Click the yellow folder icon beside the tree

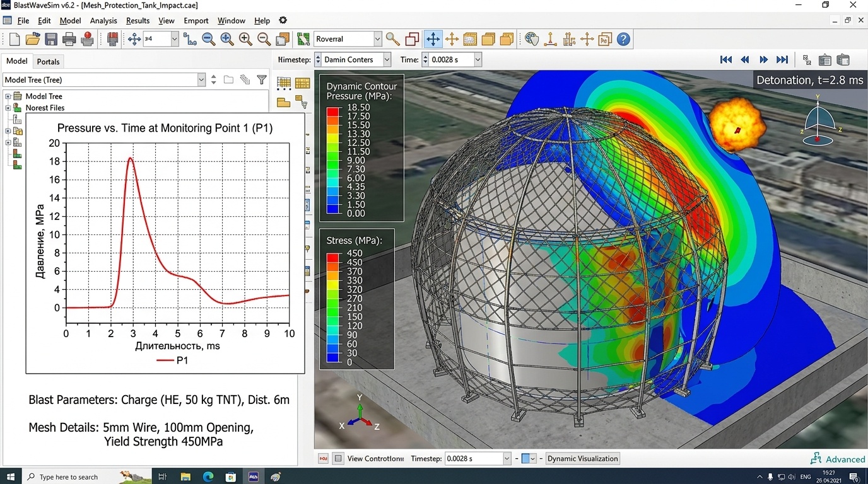pos(283,102)
